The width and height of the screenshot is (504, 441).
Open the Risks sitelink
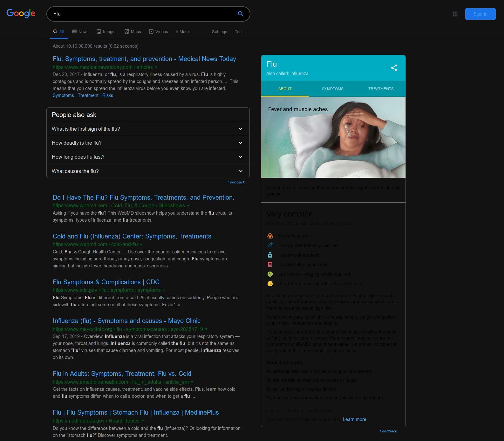pos(108,95)
